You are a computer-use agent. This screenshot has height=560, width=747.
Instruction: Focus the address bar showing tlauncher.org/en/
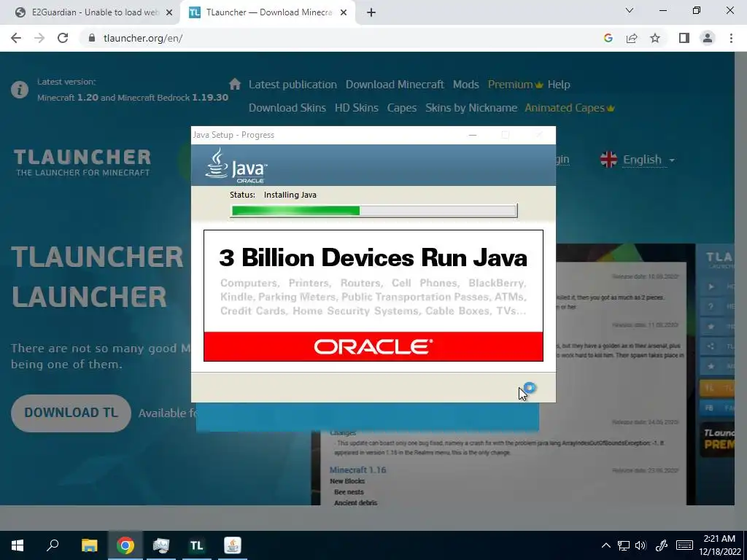(x=333, y=38)
